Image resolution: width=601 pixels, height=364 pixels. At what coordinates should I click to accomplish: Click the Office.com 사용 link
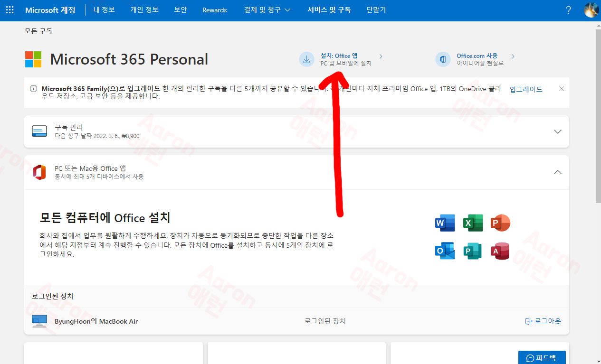point(477,56)
